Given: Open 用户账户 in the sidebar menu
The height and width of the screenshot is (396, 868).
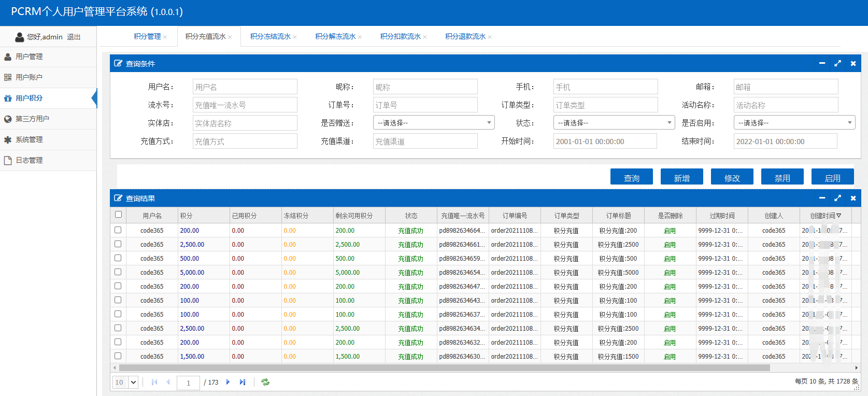Looking at the screenshot, I should [x=29, y=77].
